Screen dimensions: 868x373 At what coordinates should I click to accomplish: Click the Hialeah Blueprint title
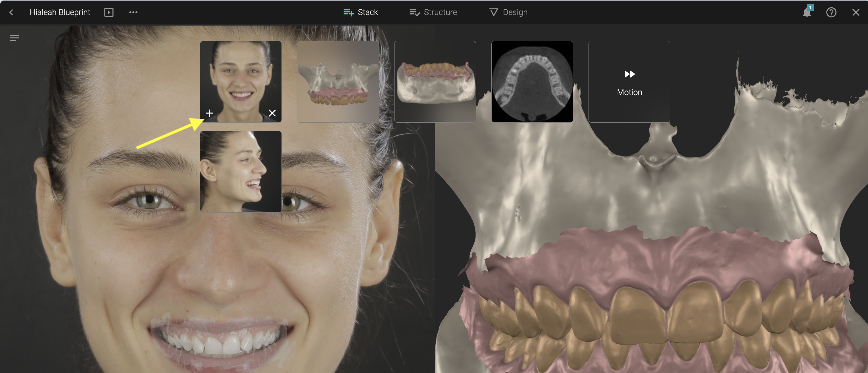pos(60,12)
